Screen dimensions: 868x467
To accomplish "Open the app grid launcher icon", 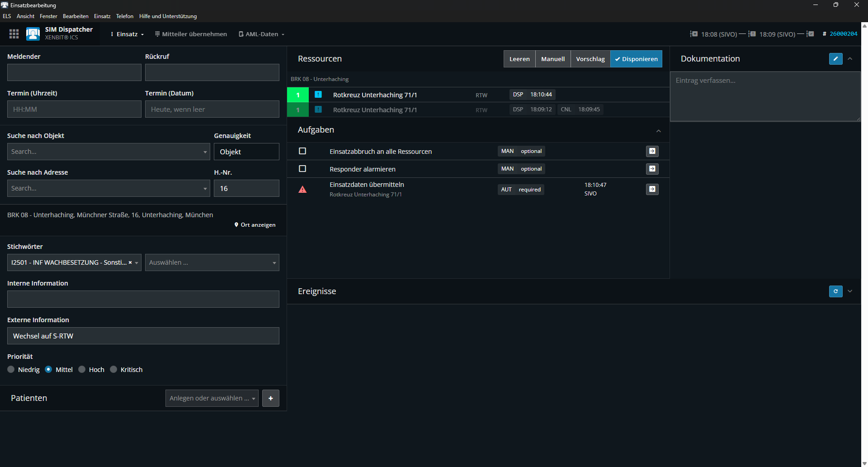I will 14,34.
